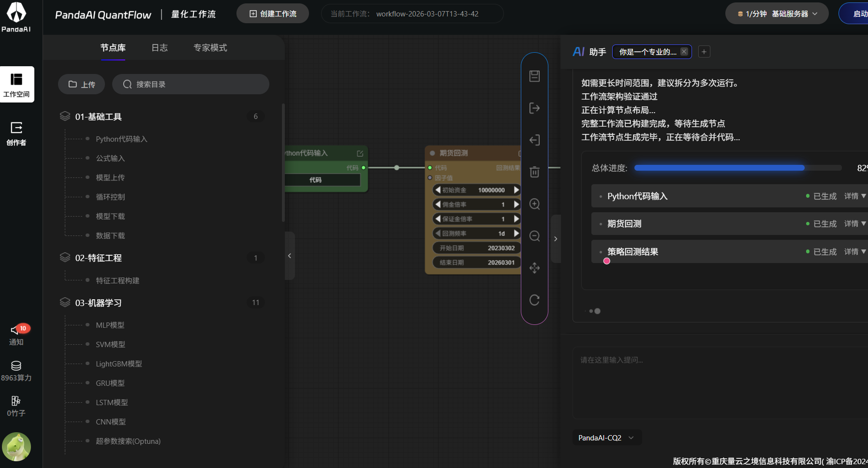Click the 总体进度 progress bar
868x468 pixels.
[x=738, y=168]
